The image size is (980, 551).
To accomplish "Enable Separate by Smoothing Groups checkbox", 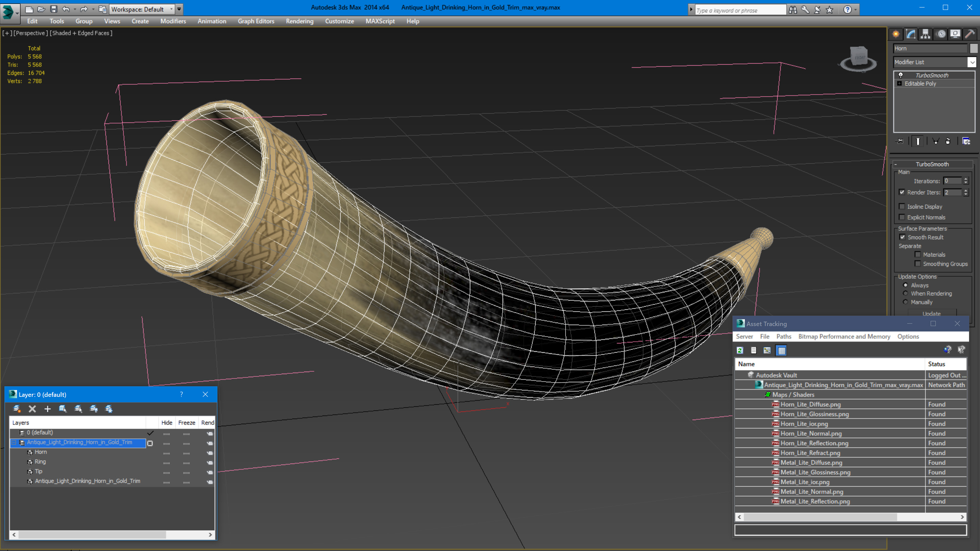I will coord(918,264).
